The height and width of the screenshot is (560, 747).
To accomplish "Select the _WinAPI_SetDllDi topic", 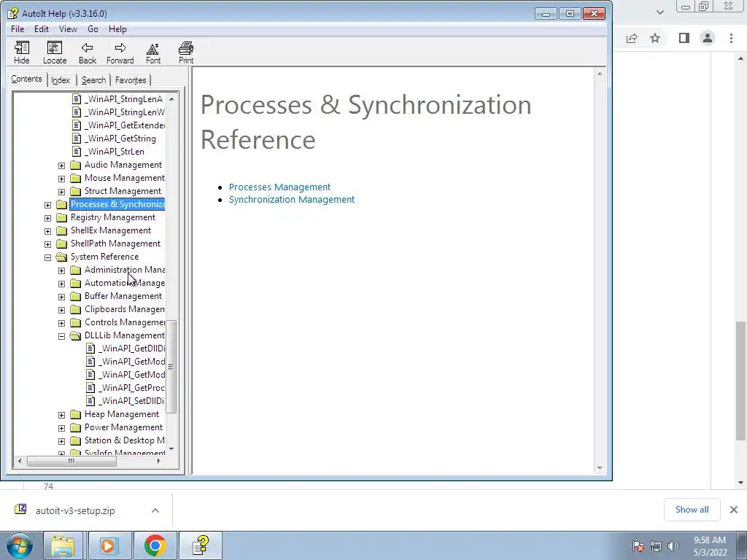I will click(x=131, y=401).
